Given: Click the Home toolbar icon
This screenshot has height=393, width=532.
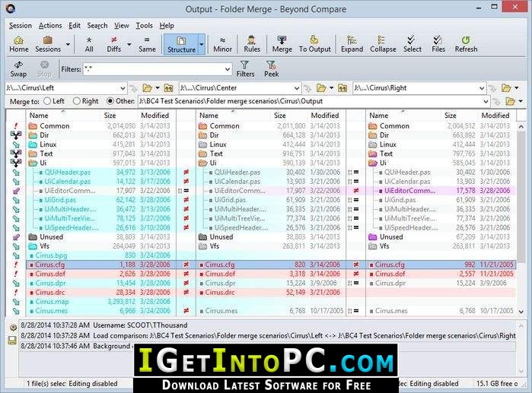Looking at the screenshot, I should (x=19, y=43).
